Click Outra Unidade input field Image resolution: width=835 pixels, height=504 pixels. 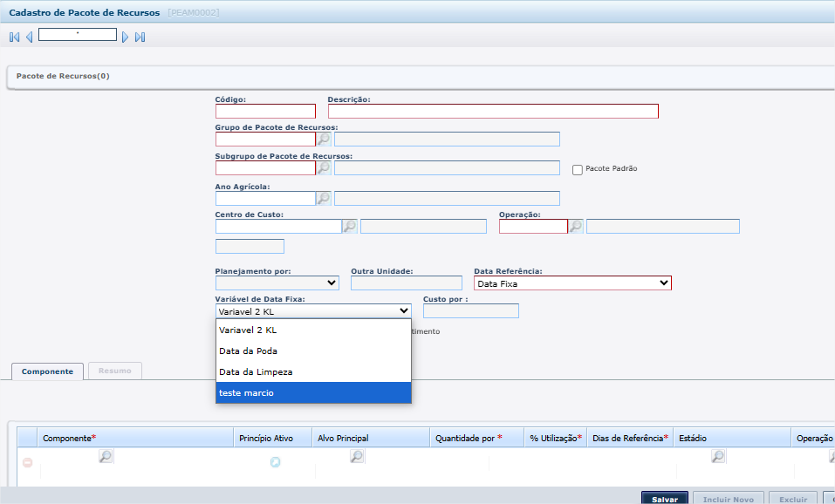pyautogui.click(x=407, y=283)
